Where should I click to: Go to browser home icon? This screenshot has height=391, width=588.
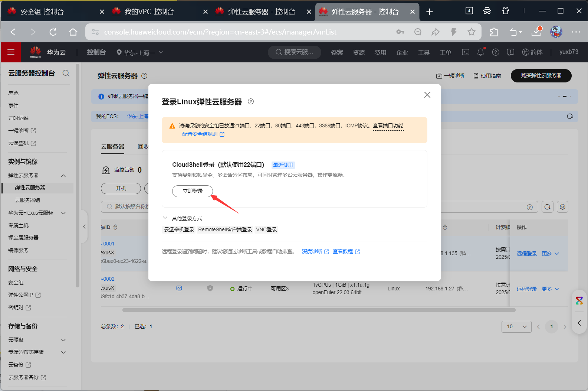pyautogui.click(x=73, y=32)
